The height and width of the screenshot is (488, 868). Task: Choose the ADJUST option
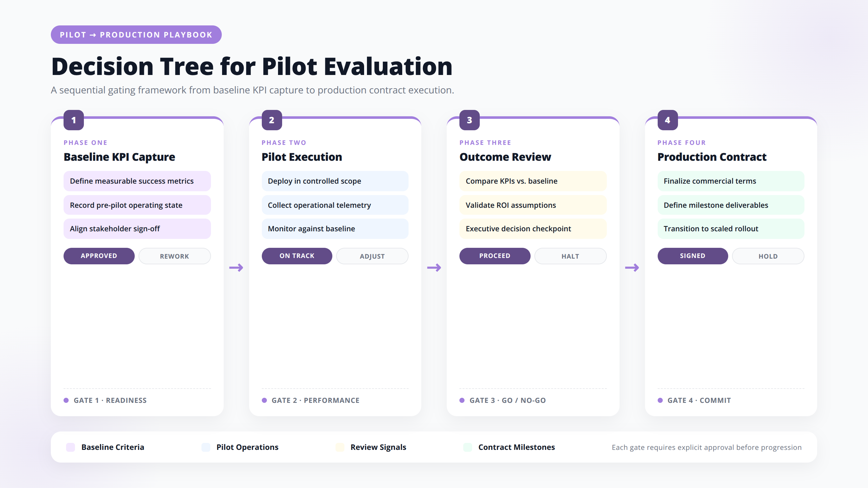[x=372, y=256]
